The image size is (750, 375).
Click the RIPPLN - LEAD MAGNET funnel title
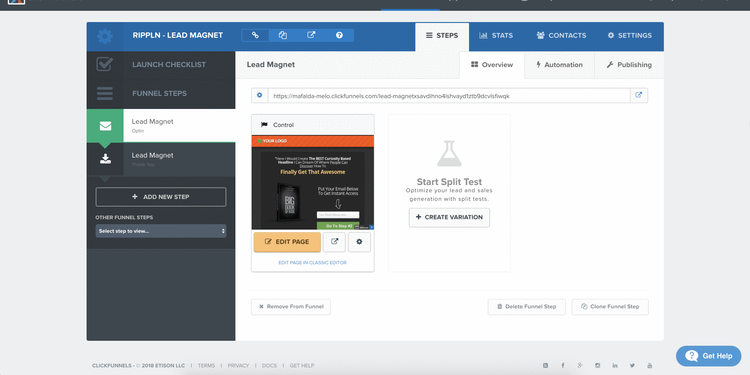click(x=177, y=35)
